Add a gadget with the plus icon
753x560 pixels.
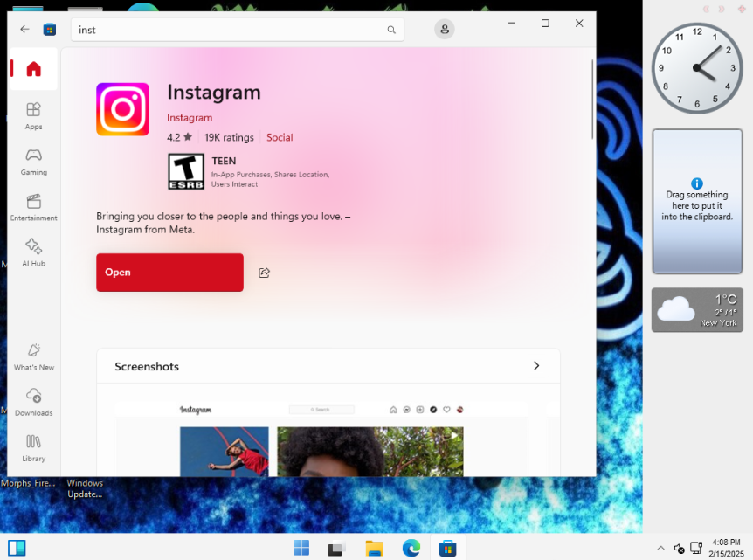tap(742, 9)
